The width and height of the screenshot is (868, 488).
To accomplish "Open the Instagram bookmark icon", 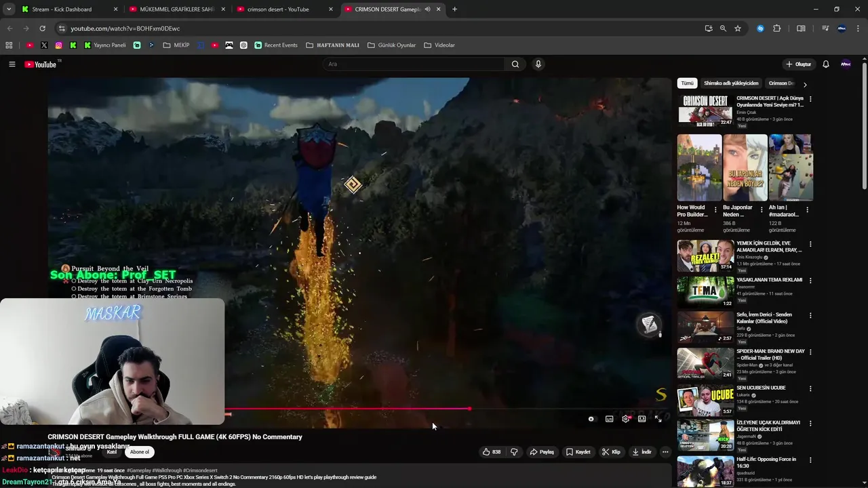I will (59, 45).
